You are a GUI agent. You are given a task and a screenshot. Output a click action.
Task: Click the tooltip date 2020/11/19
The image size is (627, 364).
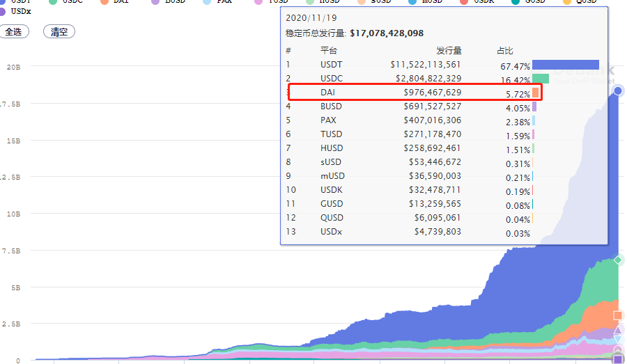click(311, 18)
